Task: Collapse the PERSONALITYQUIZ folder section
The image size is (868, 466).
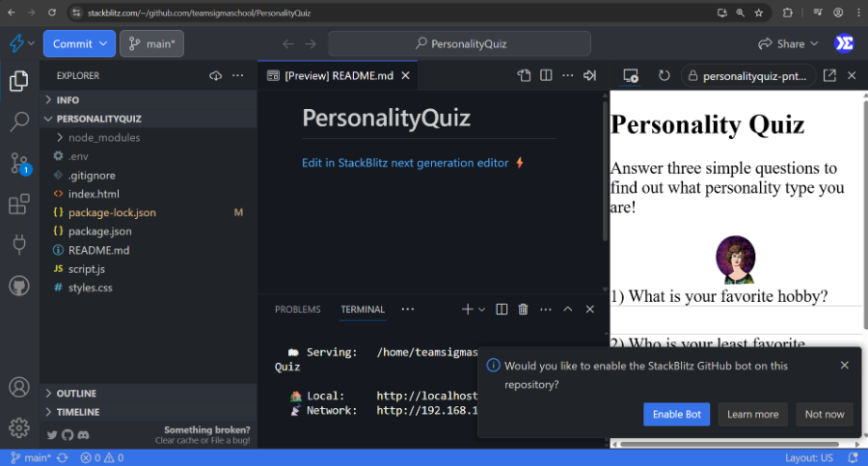Action: point(149,119)
